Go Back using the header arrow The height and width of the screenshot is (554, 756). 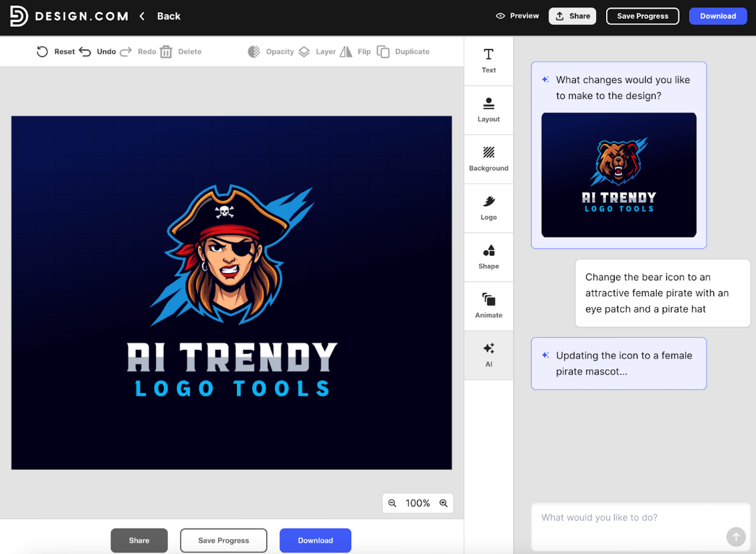[x=143, y=16]
